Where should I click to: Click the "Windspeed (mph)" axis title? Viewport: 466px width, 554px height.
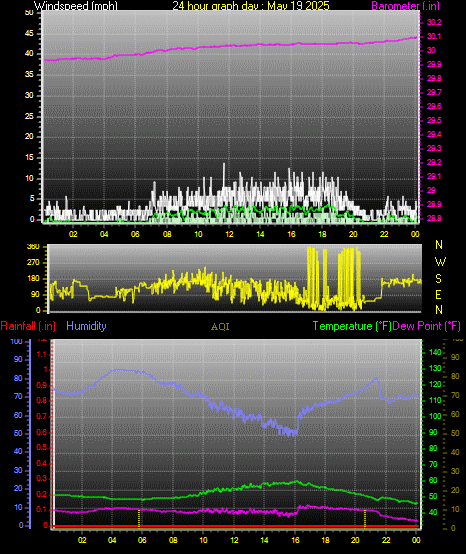click(x=76, y=6)
